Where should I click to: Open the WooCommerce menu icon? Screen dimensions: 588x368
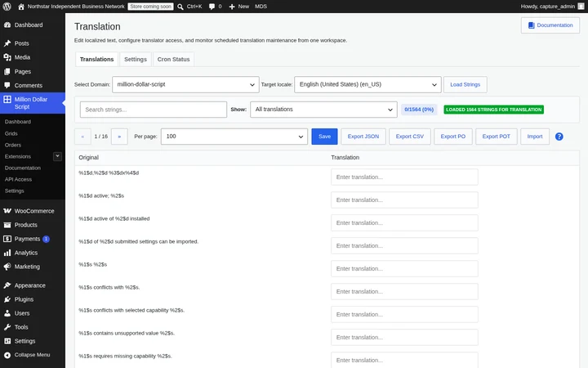click(x=7, y=211)
